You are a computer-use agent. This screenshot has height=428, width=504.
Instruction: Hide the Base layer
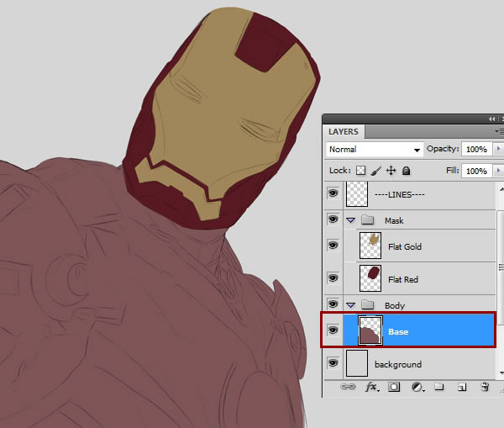(x=333, y=330)
